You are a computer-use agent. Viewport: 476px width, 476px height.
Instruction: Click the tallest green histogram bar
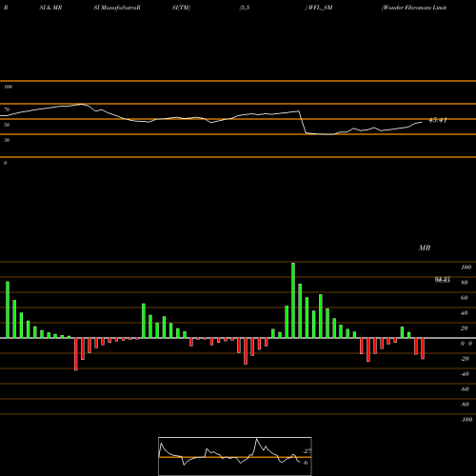tap(293, 300)
